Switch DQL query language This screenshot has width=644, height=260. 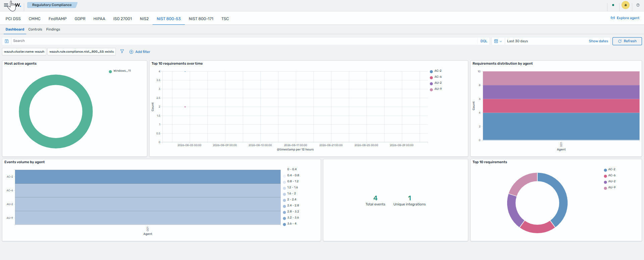point(484,41)
